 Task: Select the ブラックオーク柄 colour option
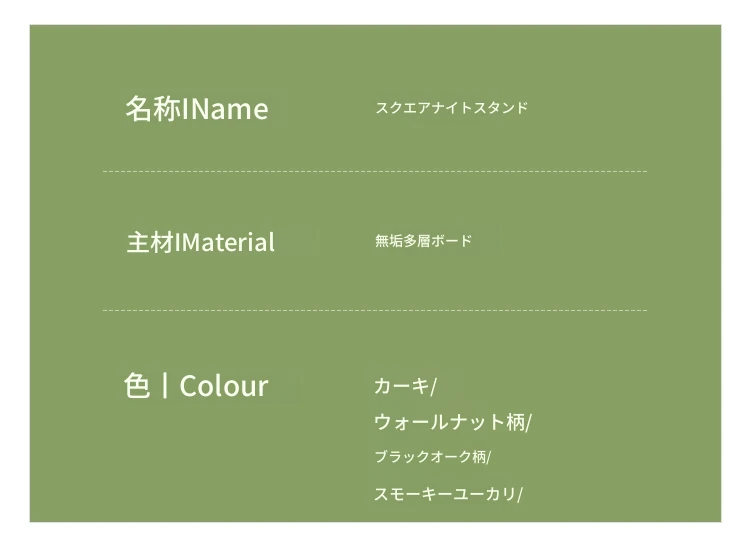click(x=430, y=457)
